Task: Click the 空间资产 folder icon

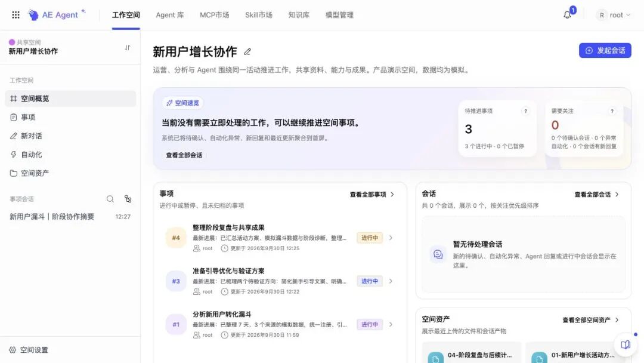Action: pyautogui.click(x=14, y=173)
